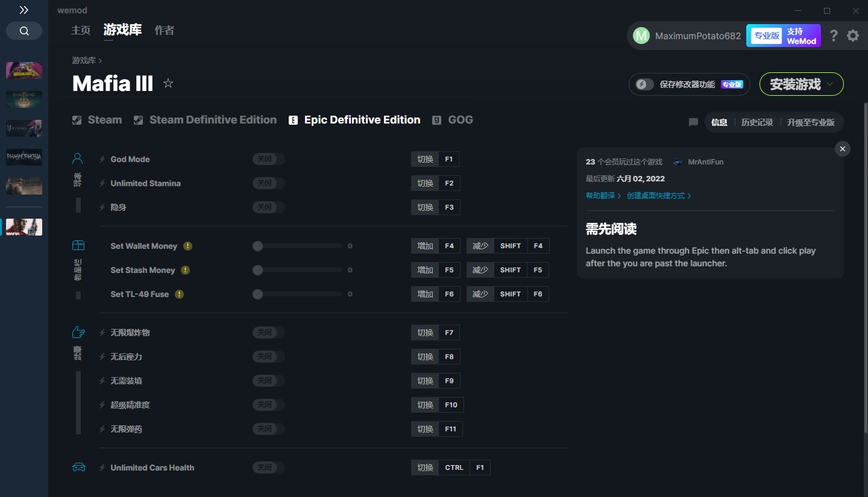This screenshot has height=497, width=868.
Task: Open Borderlands game thumbnail in sidebar
Action: coord(24,70)
